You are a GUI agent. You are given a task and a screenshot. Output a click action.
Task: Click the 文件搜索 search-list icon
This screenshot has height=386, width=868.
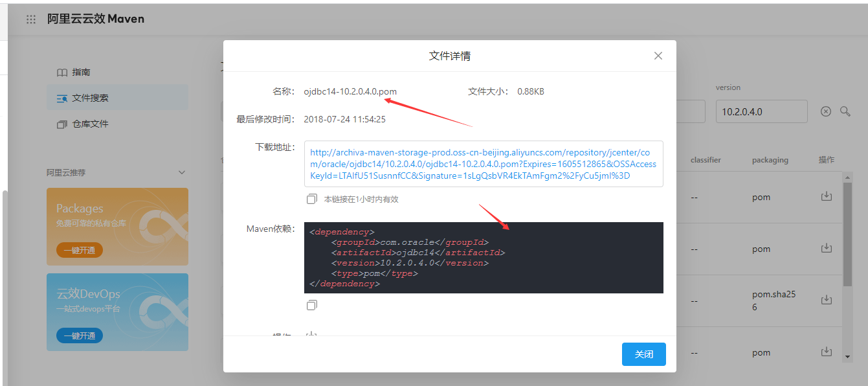tap(62, 98)
